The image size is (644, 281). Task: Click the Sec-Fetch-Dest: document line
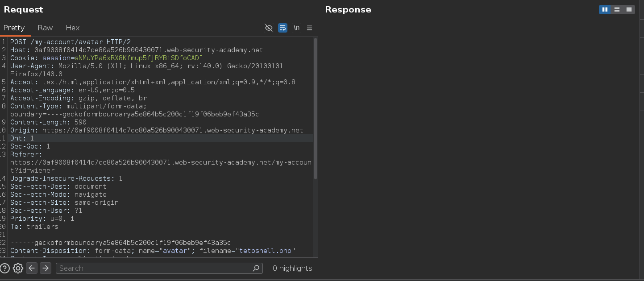[x=58, y=186]
